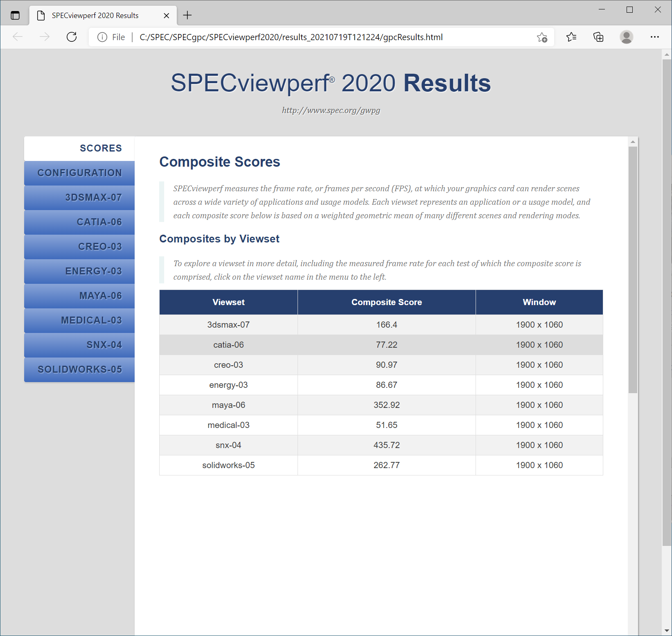Click the Composites by Viewset heading
This screenshot has width=672, height=636.
point(219,239)
